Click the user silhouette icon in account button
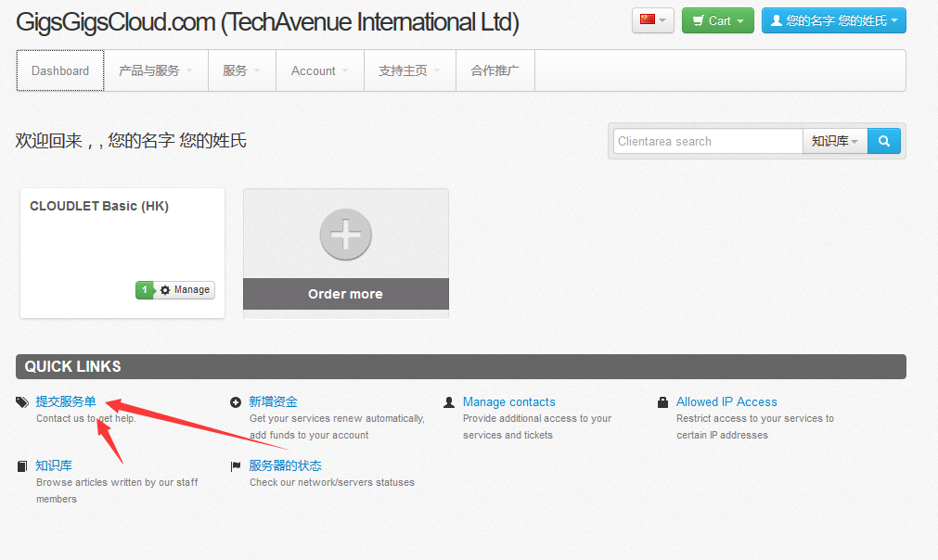The height and width of the screenshot is (560, 938). pyautogui.click(x=777, y=20)
